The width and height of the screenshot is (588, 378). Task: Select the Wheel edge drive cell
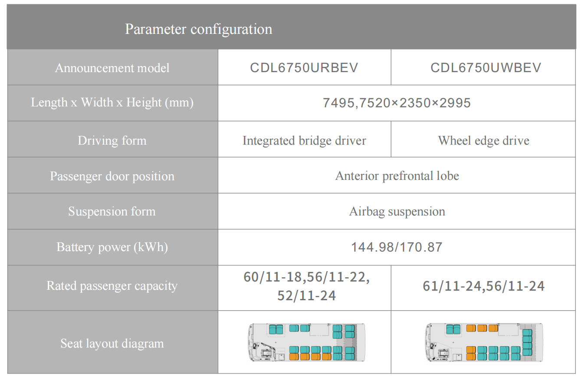(483, 139)
